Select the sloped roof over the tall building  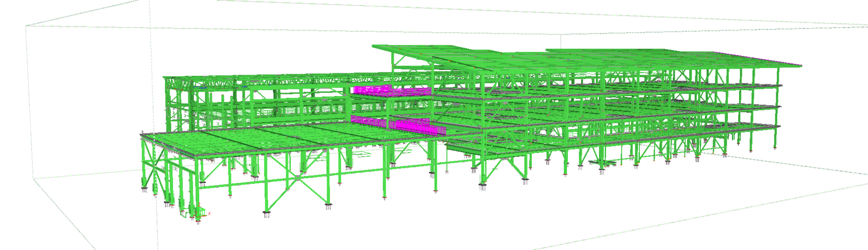click(x=587, y=59)
